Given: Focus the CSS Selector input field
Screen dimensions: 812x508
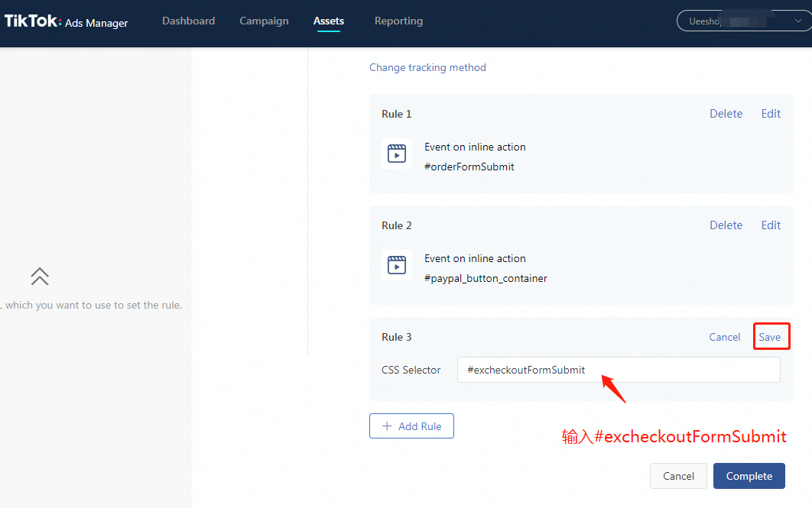Looking at the screenshot, I should pyautogui.click(x=618, y=370).
